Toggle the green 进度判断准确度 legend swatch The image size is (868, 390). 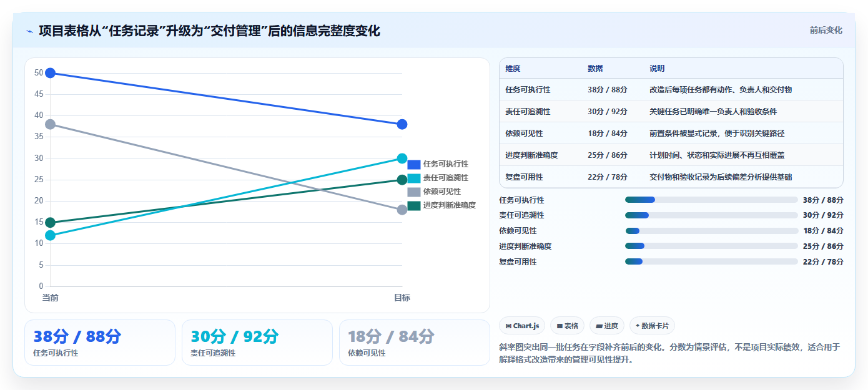(x=414, y=205)
